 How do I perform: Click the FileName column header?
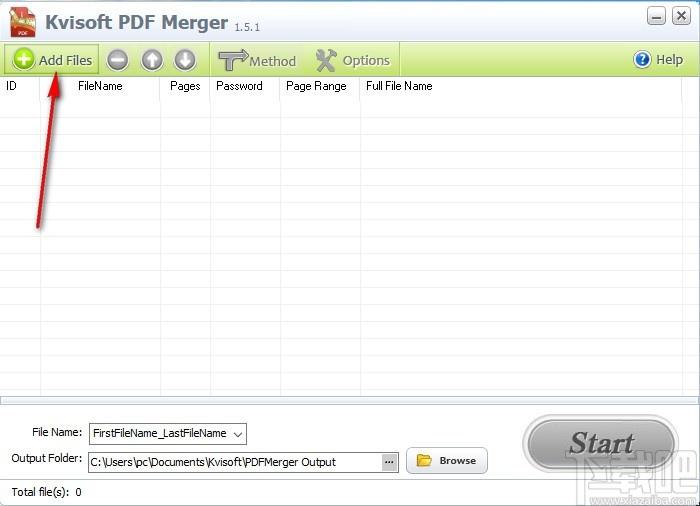(100, 86)
